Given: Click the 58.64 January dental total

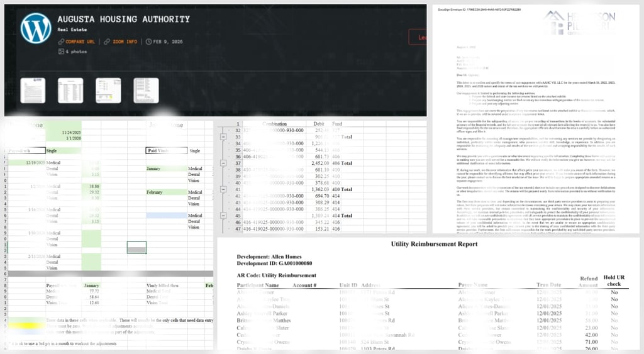Looking at the screenshot, I should point(91,297).
